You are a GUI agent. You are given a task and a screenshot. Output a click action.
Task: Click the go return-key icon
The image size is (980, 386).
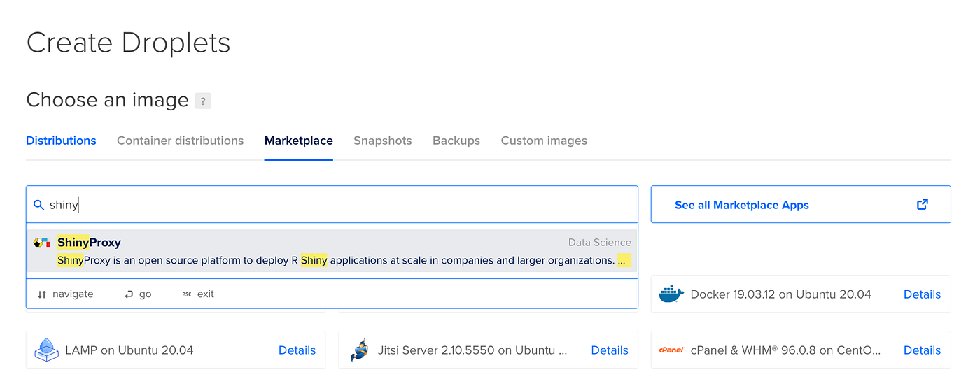pos(129,294)
